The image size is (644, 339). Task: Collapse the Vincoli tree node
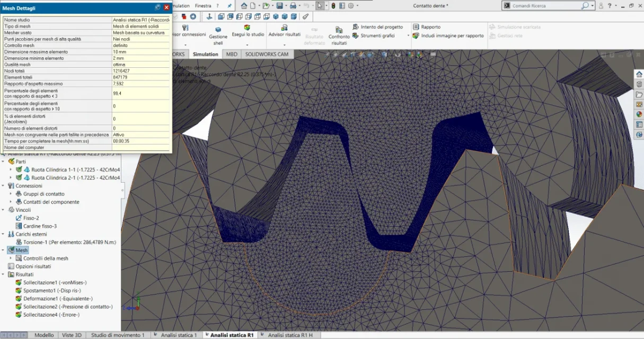coord(3,210)
